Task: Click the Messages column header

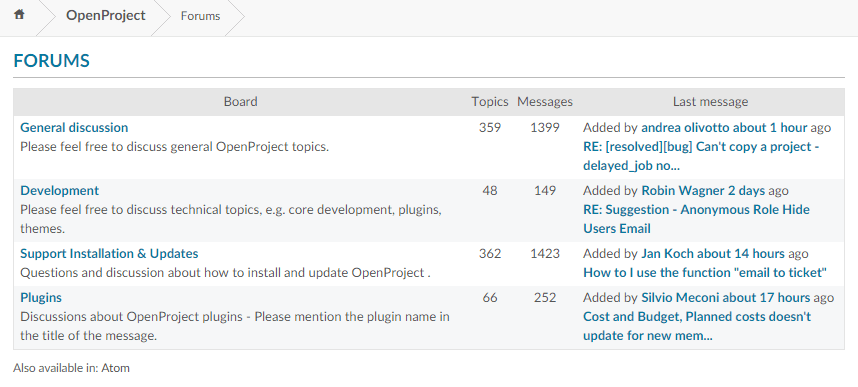Action: [545, 102]
